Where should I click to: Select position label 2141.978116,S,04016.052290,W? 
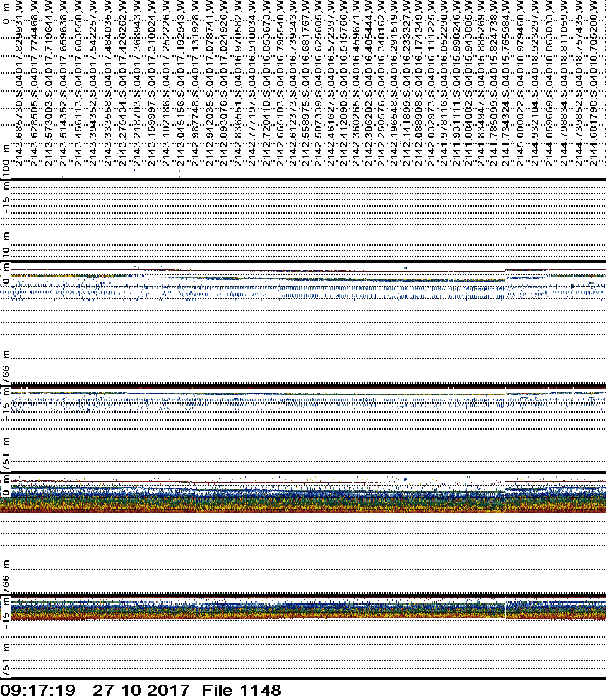tap(444, 83)
